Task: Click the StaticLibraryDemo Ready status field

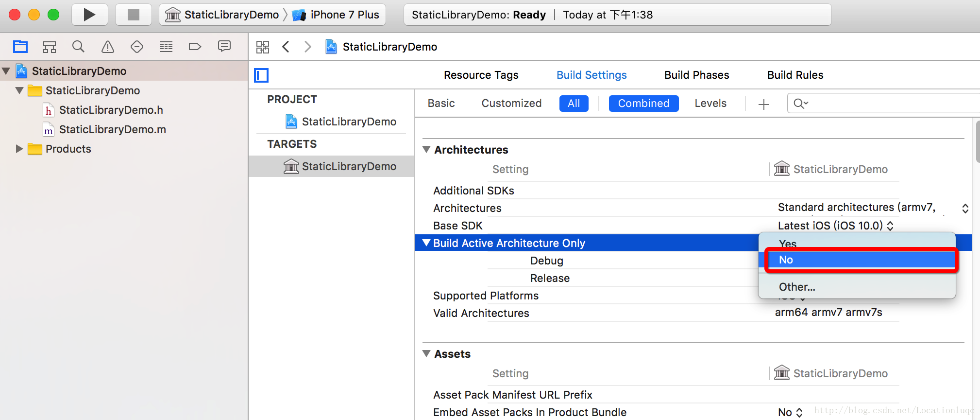Action: pos(617,15)
